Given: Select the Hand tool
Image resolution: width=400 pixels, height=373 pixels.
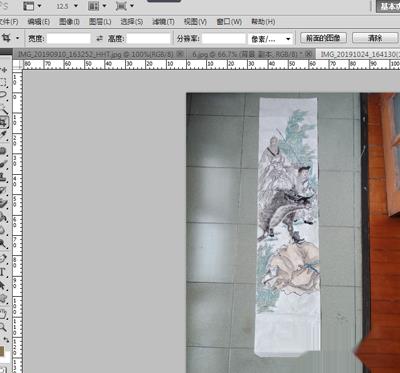Looking at the screenshot, I should click(x=4, y=313).
